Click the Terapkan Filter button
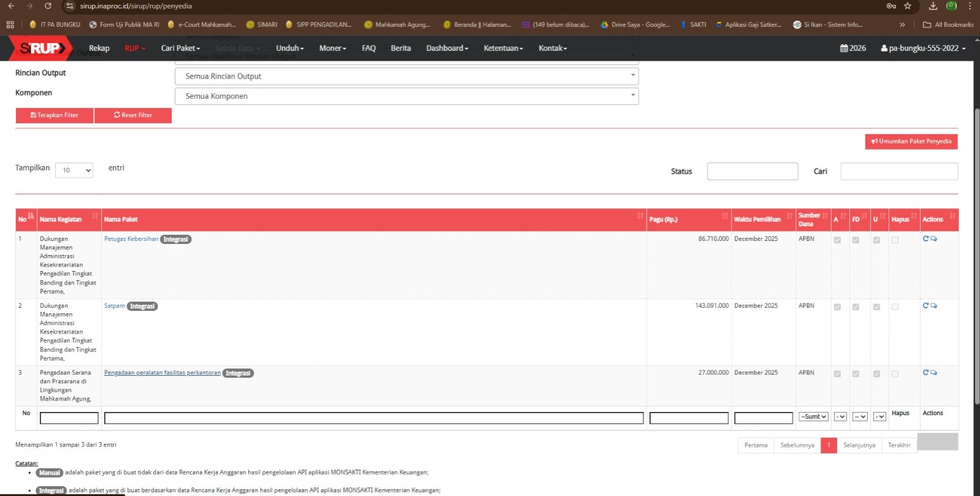 click(55, 115)
